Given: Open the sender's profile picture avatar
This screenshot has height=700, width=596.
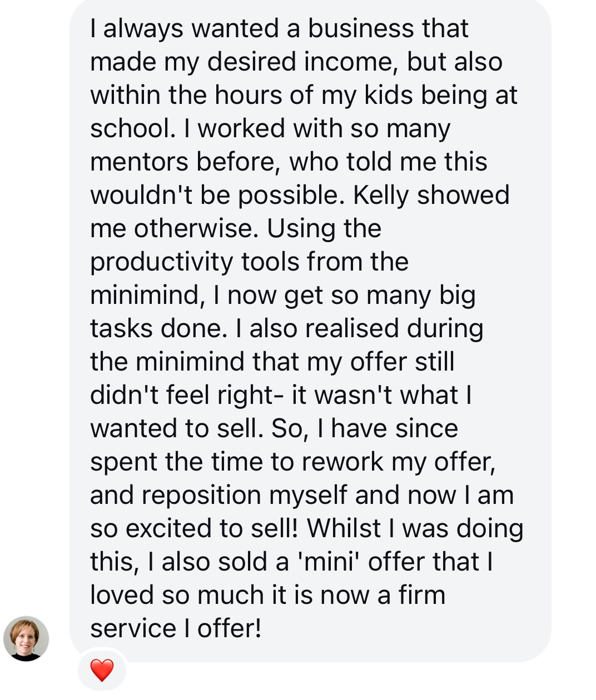Looking at the screenshot, I should (x=26, y=638).
